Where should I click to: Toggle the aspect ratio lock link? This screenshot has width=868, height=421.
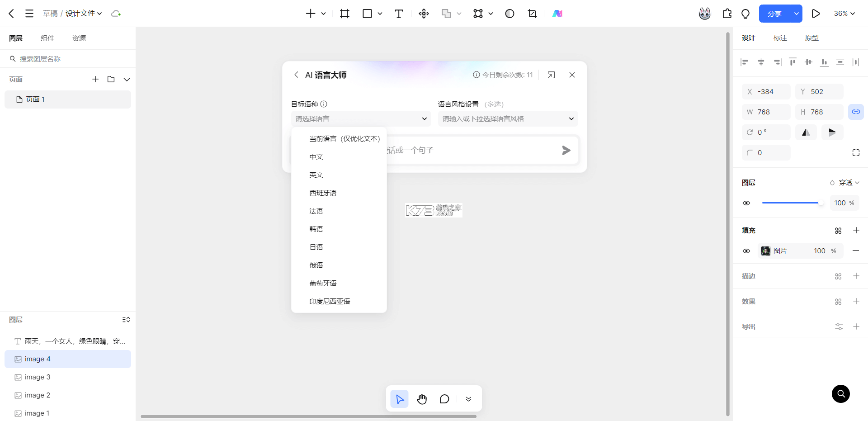click(x=856, y=112)
